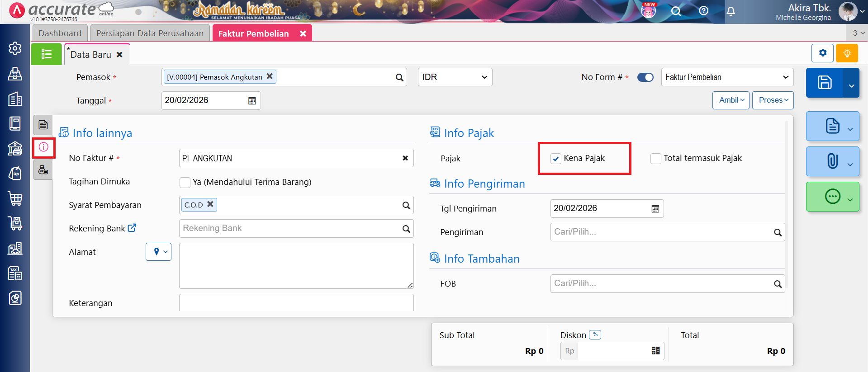Check Ya (Mendahului Terima Barang) box

tap(185, 182)
